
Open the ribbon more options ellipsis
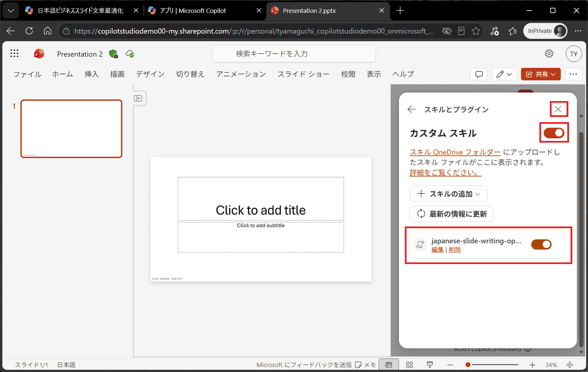point(573,74)
